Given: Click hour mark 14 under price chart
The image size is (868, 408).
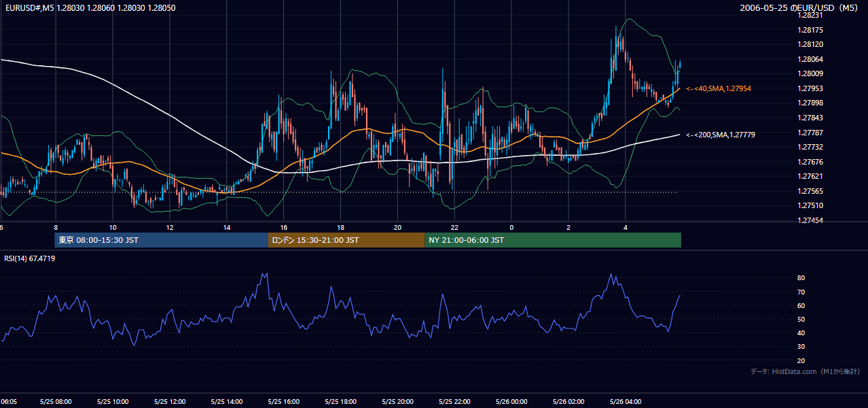Looking at the screenshot, I should (227, 227).
